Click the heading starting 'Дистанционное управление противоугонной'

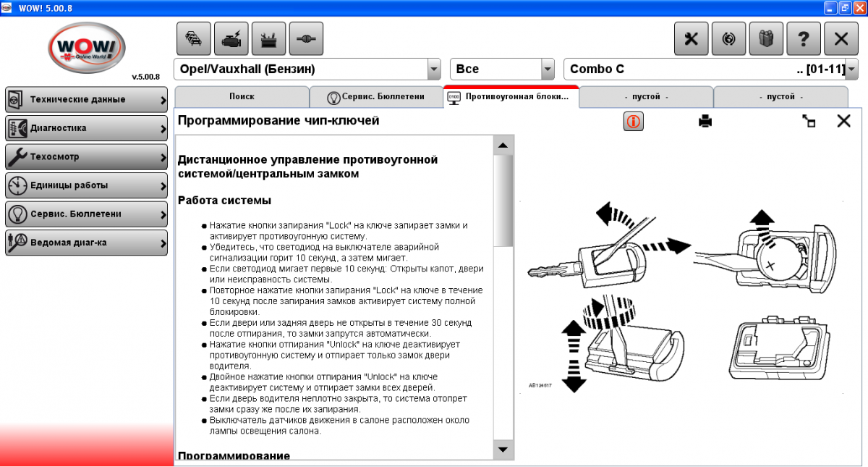coord(308,167)
